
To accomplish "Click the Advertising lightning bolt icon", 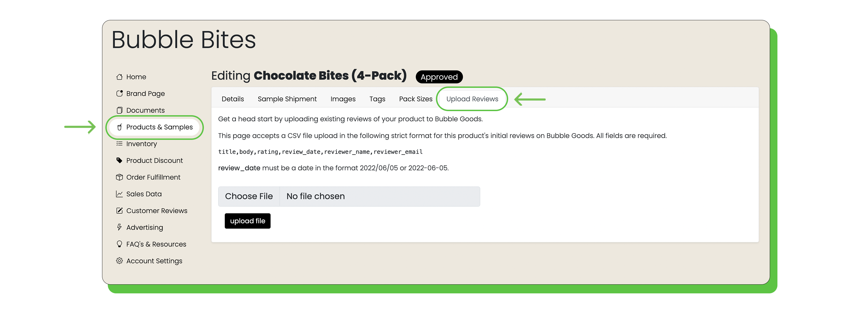I will point(119,227).
